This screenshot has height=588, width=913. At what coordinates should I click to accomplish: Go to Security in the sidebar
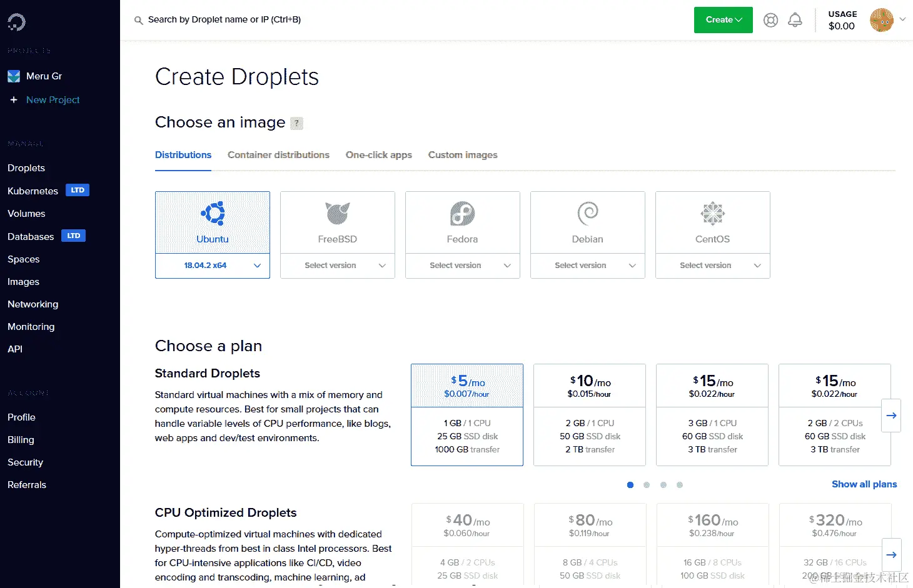25,462
